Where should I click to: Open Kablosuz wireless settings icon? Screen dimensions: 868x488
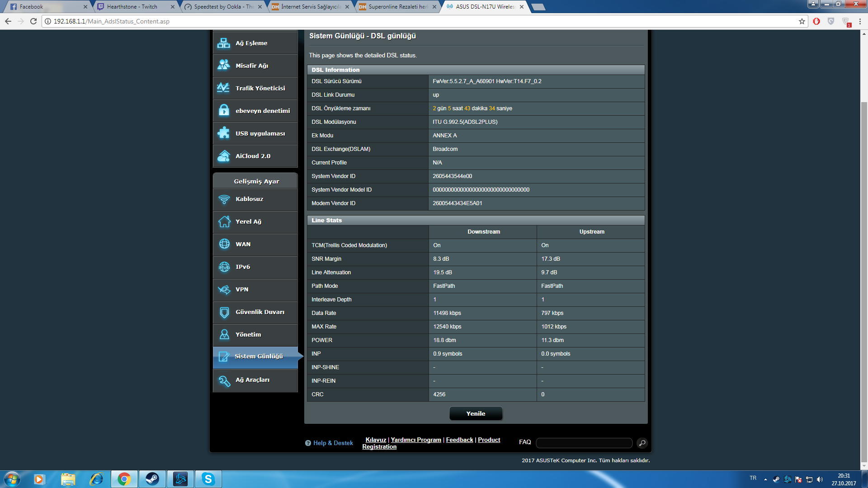[224, 199]
